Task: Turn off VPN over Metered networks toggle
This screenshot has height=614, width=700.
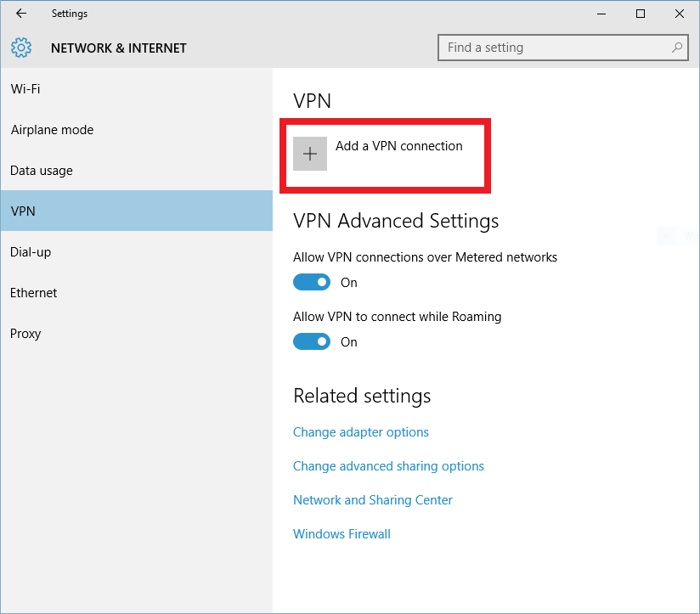Action: pos(312,283)
